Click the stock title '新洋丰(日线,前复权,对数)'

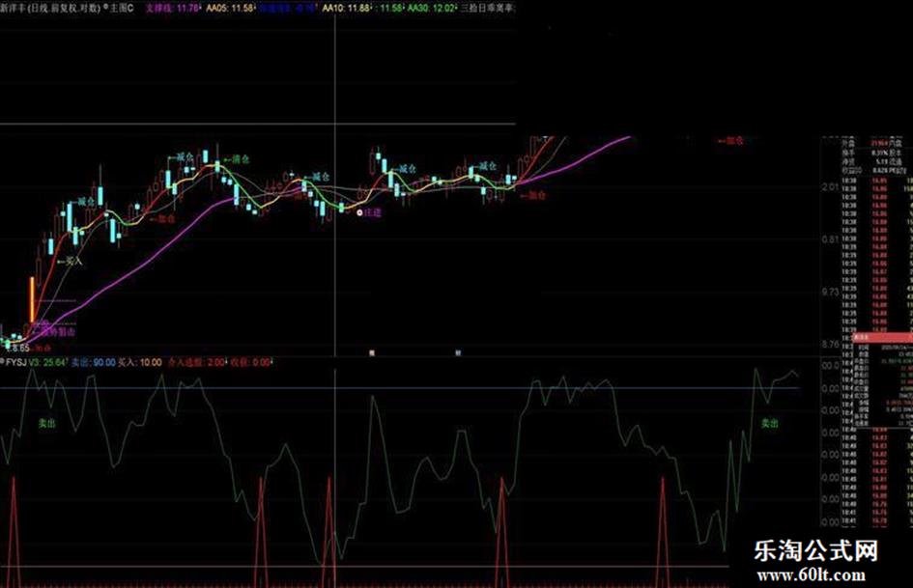tap(50, 8)
